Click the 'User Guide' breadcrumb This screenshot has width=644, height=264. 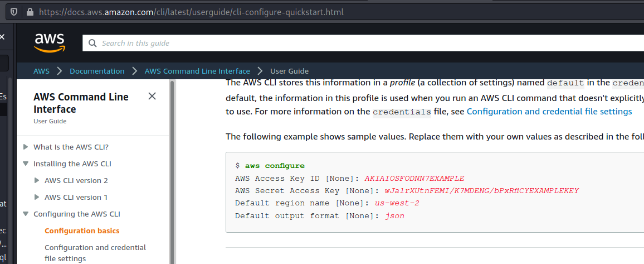289,71
